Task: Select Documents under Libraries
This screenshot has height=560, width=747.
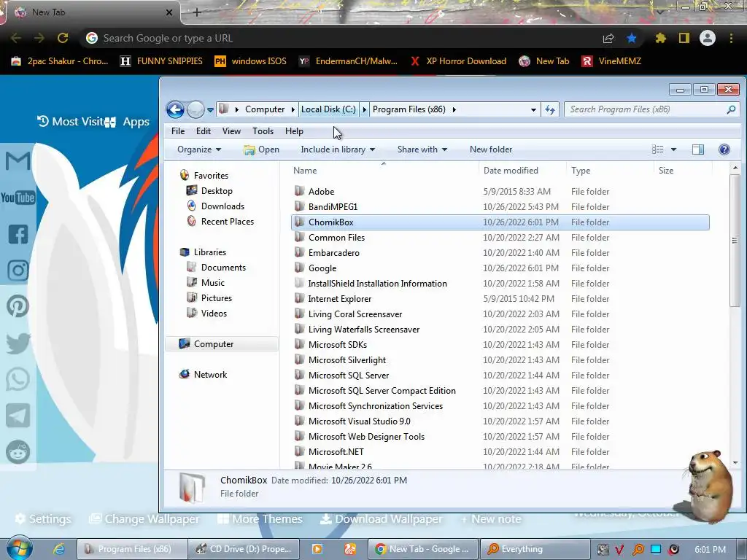Action: 223,268
